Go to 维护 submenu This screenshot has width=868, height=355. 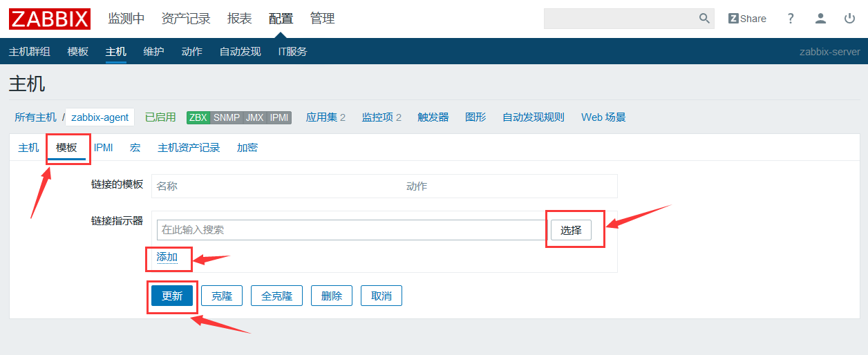click(154, 52)
